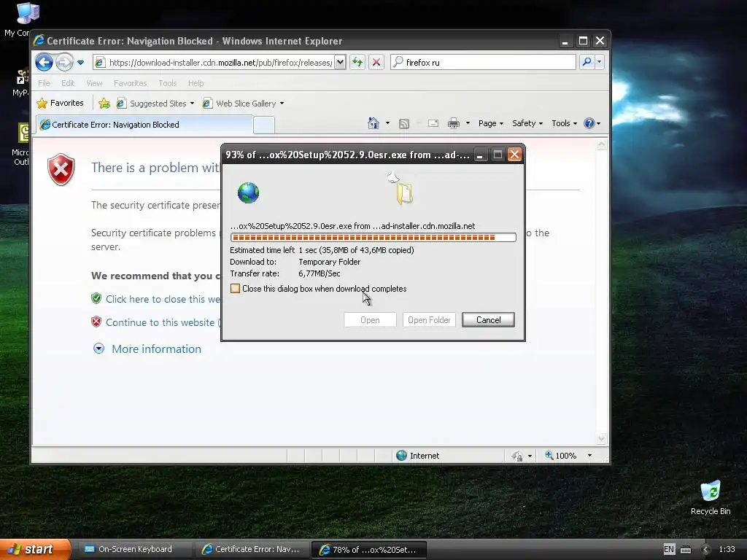747x560 pixels.
Task: Open the Safety command menu
Action: click(527, 123)
